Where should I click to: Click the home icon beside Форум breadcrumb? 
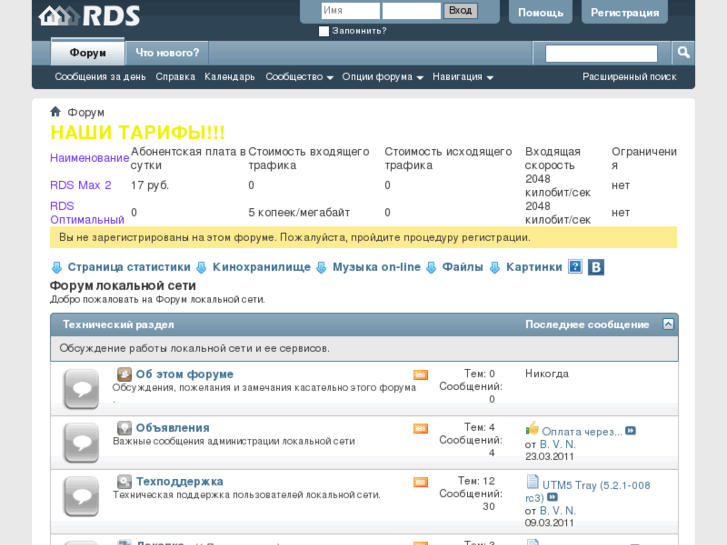point(56,111)
